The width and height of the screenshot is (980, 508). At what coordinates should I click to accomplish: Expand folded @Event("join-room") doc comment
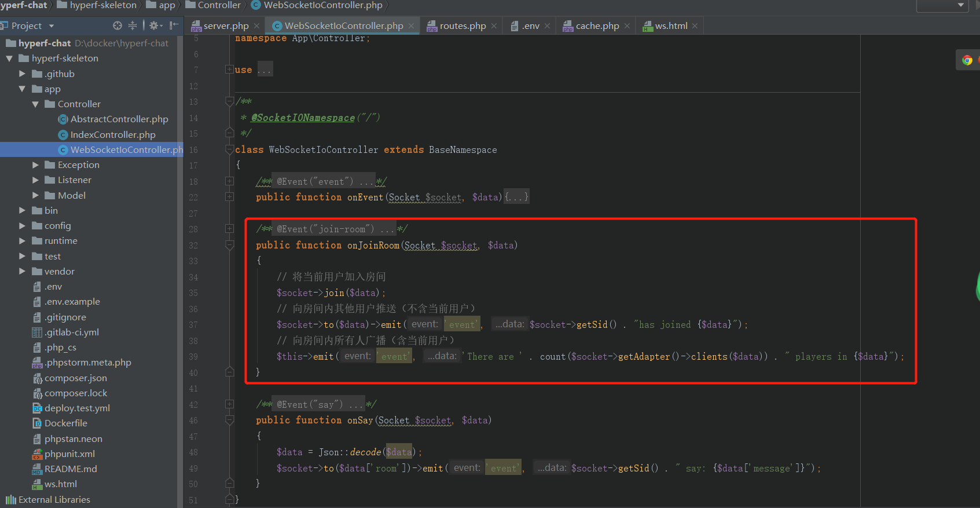coord(229,229)
